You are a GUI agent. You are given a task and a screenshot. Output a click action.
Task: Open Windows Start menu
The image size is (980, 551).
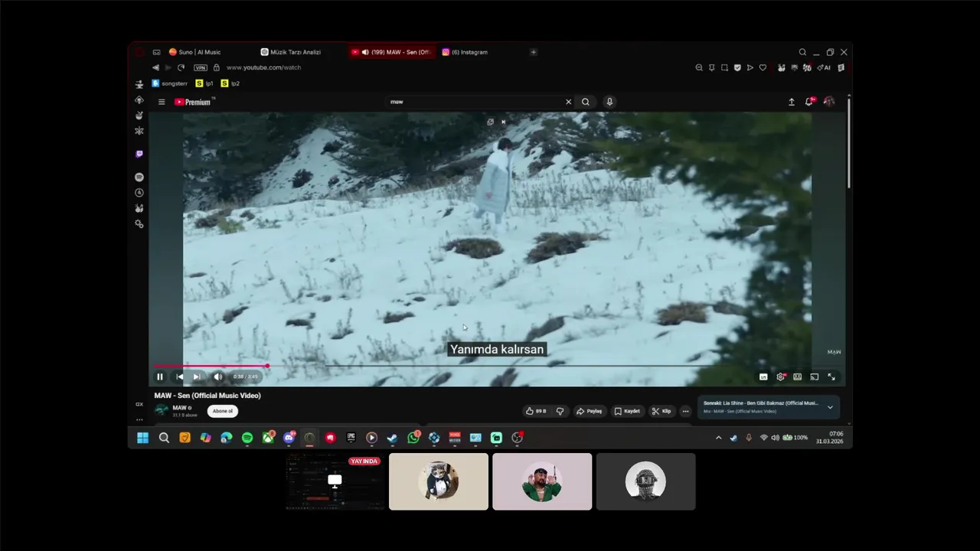(142, 438)
